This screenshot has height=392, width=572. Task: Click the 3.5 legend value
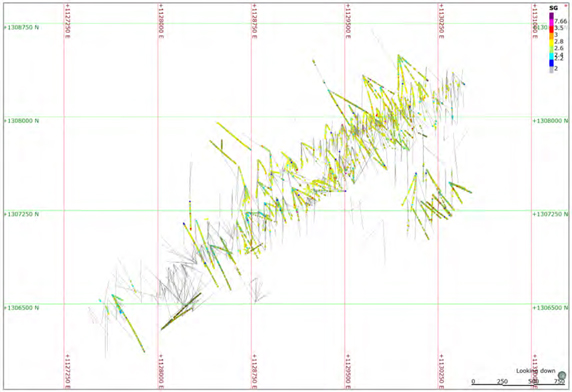[x=559, y=28]
